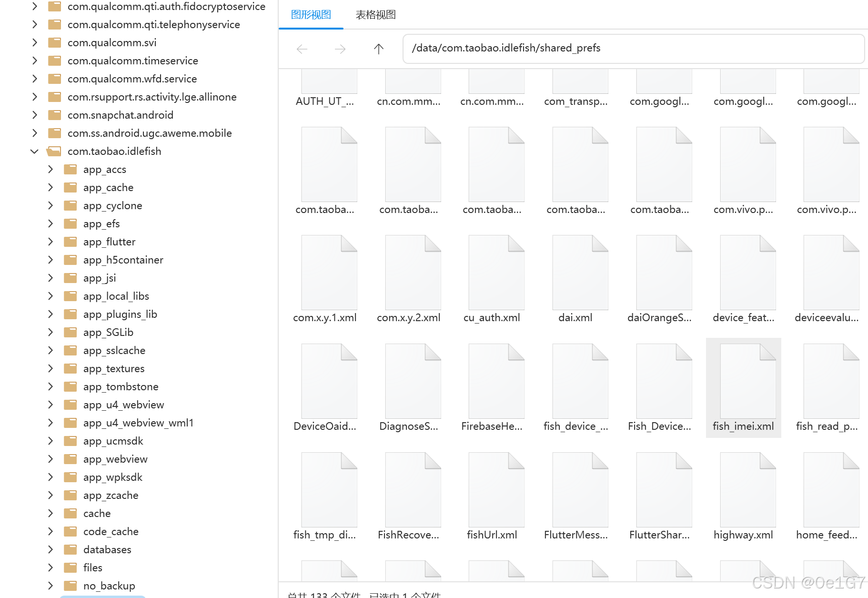Go forward with the right arrow
868x598 pixels.
[x=340, y=49]
